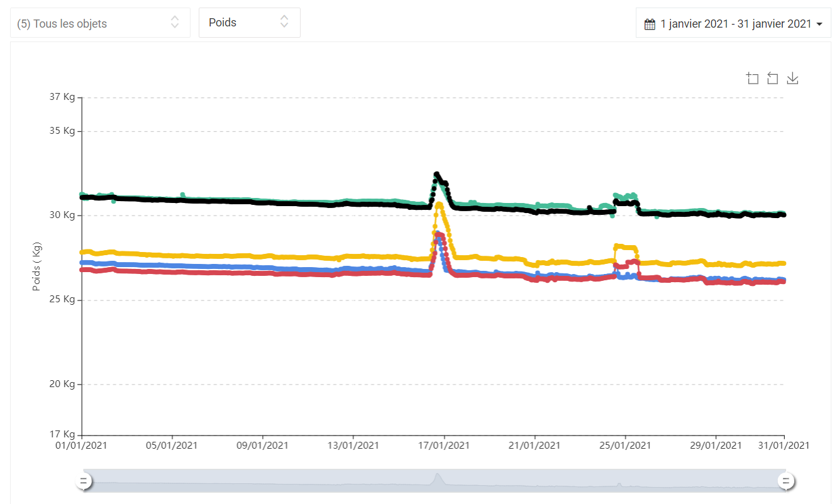832x504 pixels.
Task: Click the '21/01/2021' date label
Action: point(535,445)
